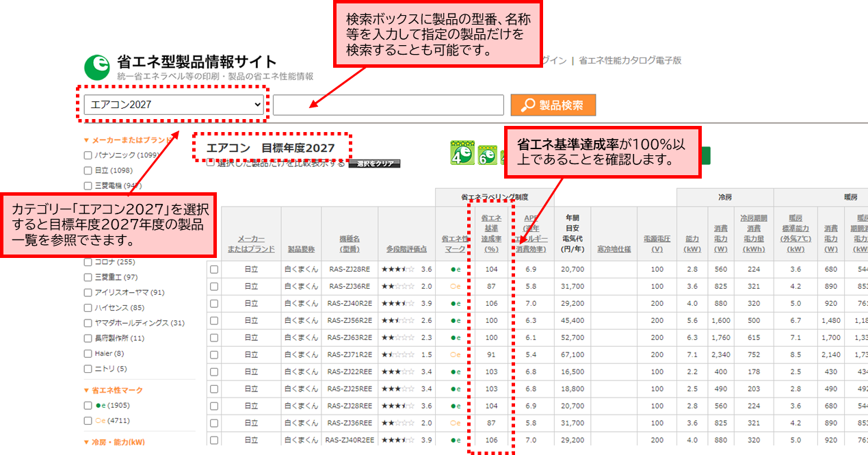This screenshot has width=868, height=455.
Task: Toggle 選択した製品だけを比較表示する checkbox
Action: [x=211, y=163]
